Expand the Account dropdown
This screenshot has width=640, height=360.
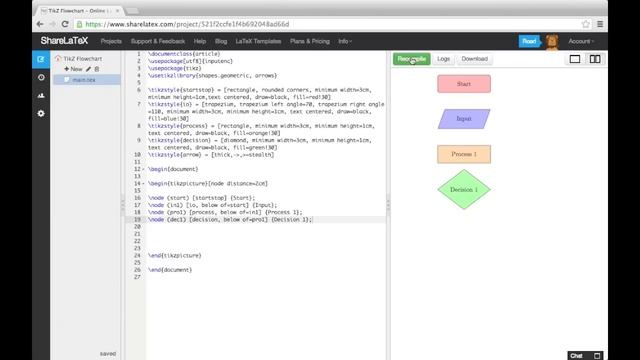pos(581,41)
